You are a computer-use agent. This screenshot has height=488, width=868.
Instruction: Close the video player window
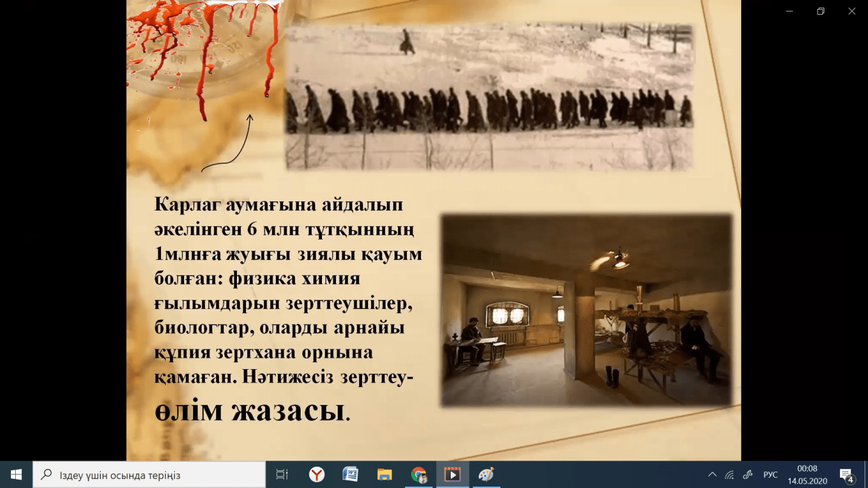point(852,11)
